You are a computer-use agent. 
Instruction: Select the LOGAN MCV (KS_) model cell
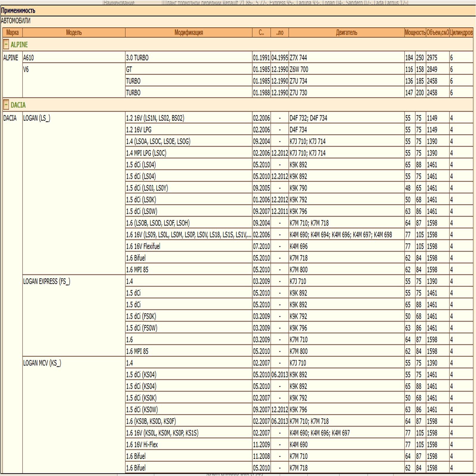(x=42, y=363)
